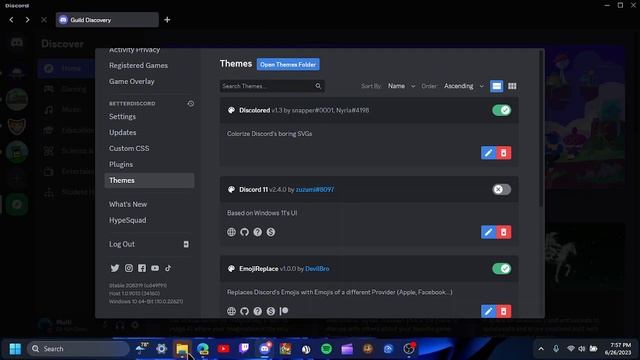Open File Explorer from the taskbar
This screenshot has height=360, width=640.
tap(182, 349)
